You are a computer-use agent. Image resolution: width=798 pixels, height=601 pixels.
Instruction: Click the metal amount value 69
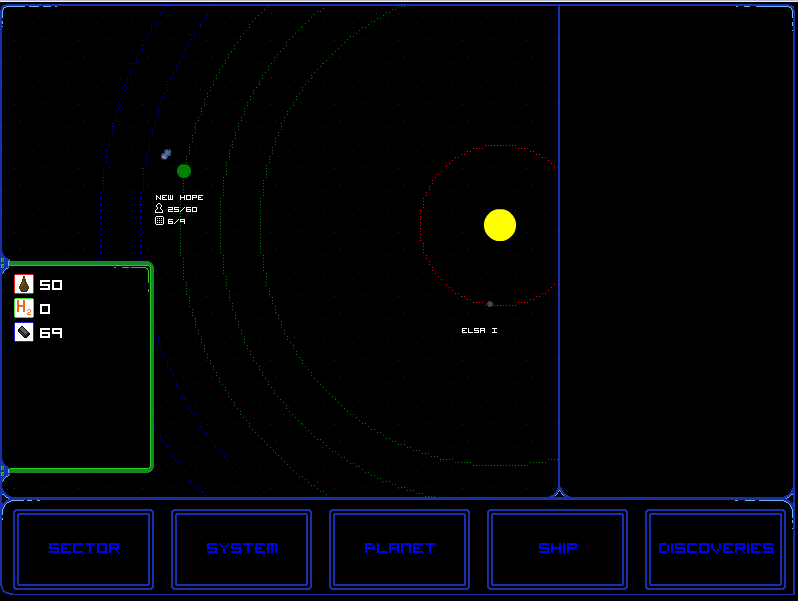(51, 333)
